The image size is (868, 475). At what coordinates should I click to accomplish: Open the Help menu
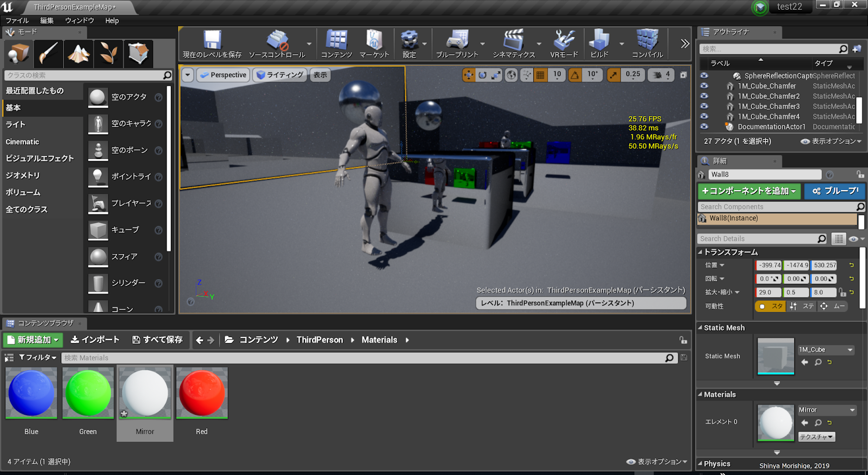pos(112,21)
